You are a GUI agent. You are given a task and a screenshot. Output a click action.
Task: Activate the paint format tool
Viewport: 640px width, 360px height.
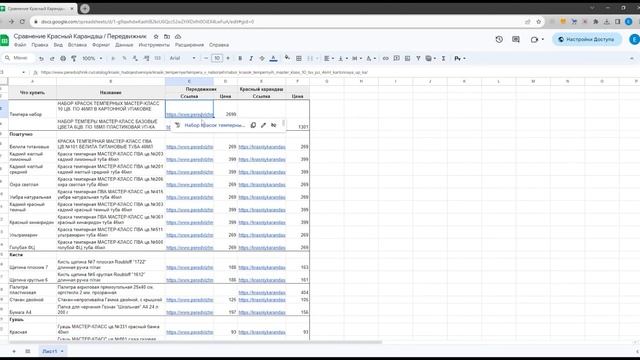pyautogui.click(x=74, y=58)
